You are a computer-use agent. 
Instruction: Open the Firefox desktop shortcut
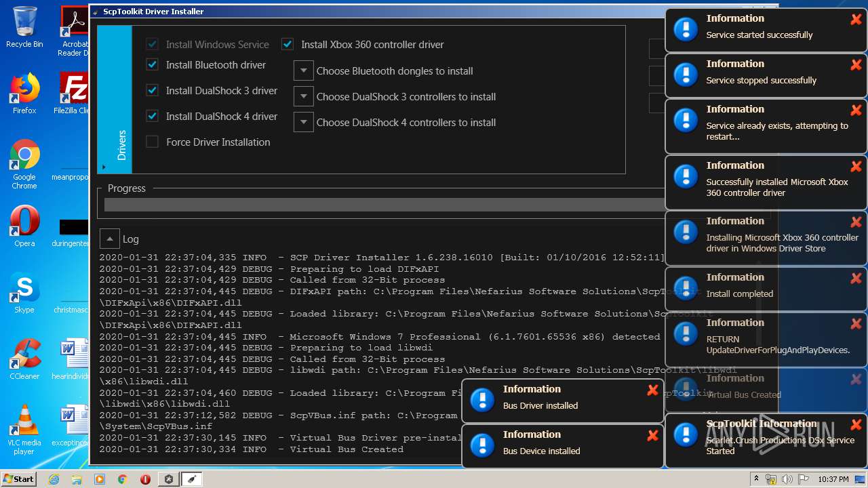pyautogui.click(x=24, y=94)
